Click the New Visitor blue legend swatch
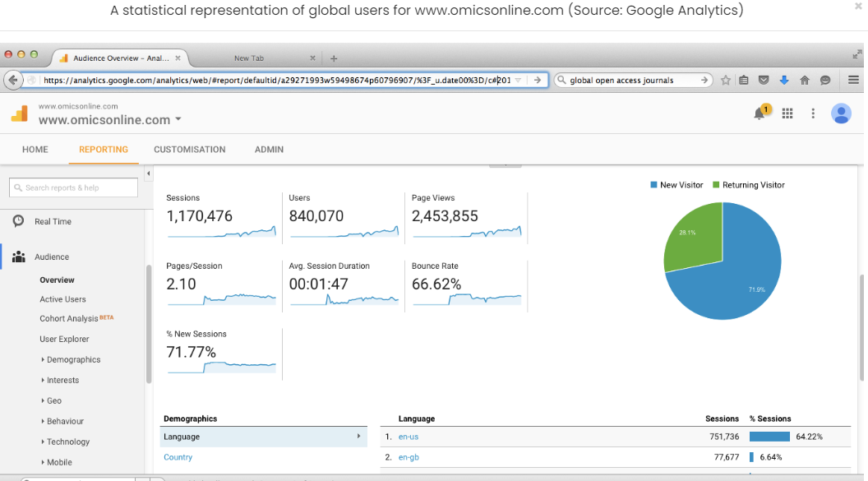The width and height of the screenshot is (868, 481). click(653, 185)
